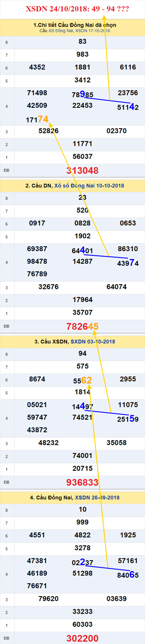The image size is (145, 644).
Task: Click the number 17964
Action: (82, 300)
